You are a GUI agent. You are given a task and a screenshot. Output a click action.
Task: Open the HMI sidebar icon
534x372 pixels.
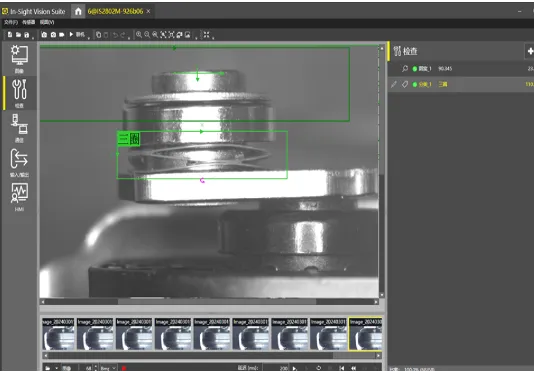point(19,197)
